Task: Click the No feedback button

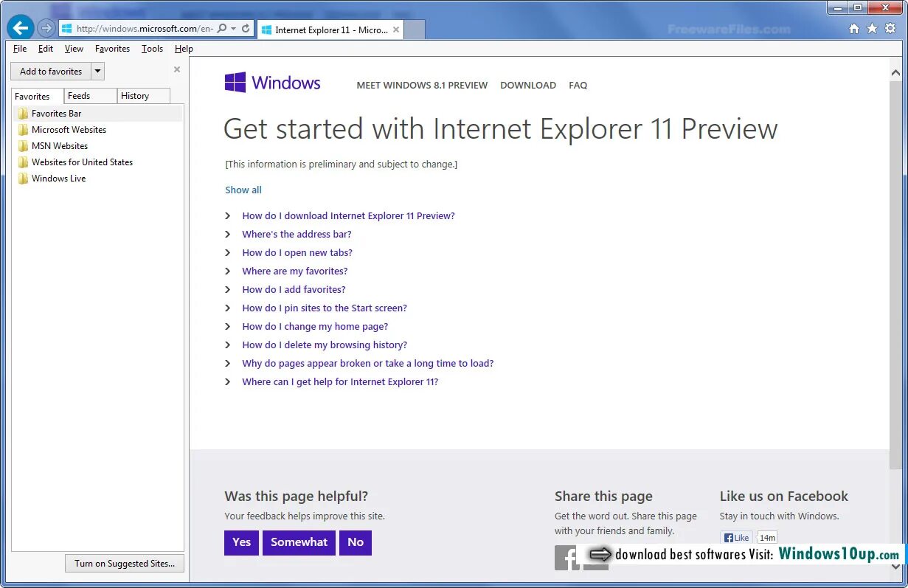Action: 356,542
